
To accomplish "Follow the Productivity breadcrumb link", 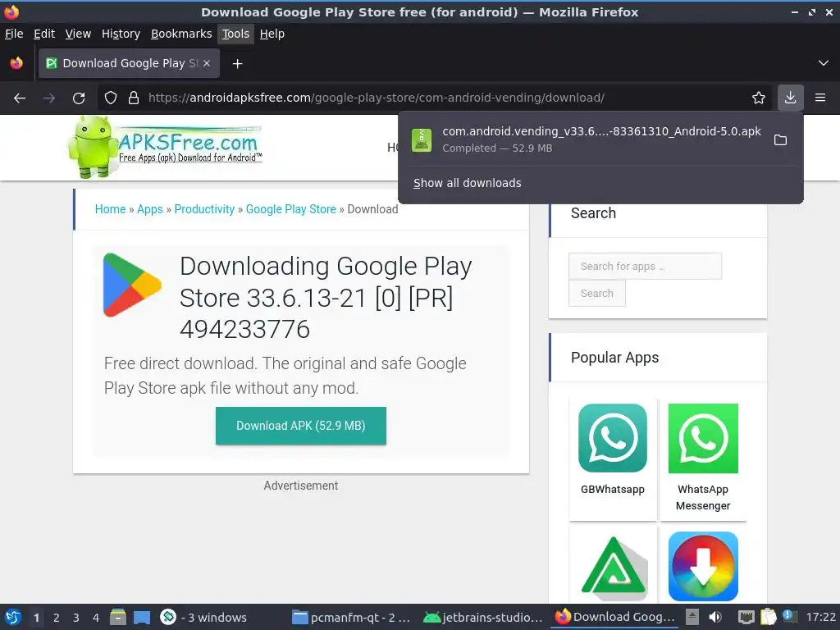I will [204, 209].
